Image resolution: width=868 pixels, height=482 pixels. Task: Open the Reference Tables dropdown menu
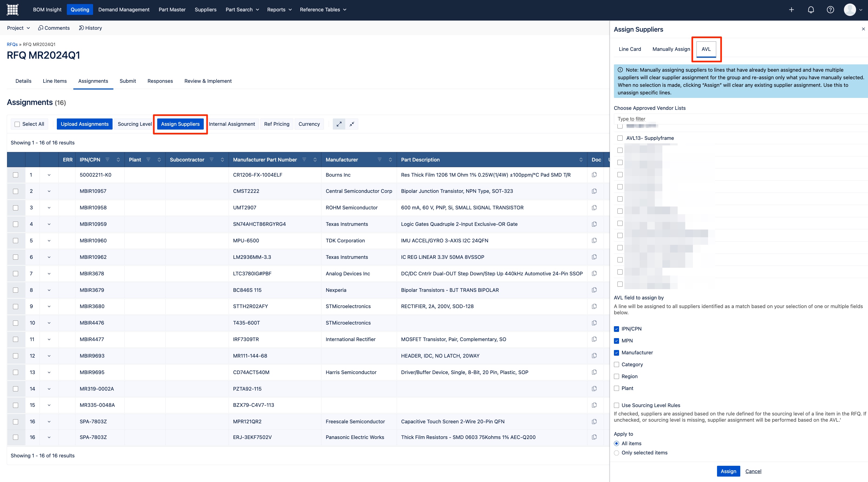323,10
